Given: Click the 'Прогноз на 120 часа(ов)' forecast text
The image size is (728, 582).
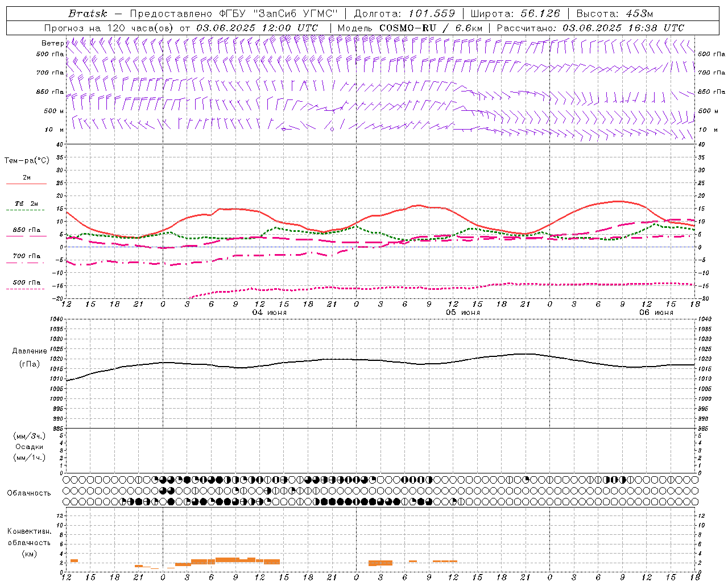Looking at the screenshot, I should (110, 28).
